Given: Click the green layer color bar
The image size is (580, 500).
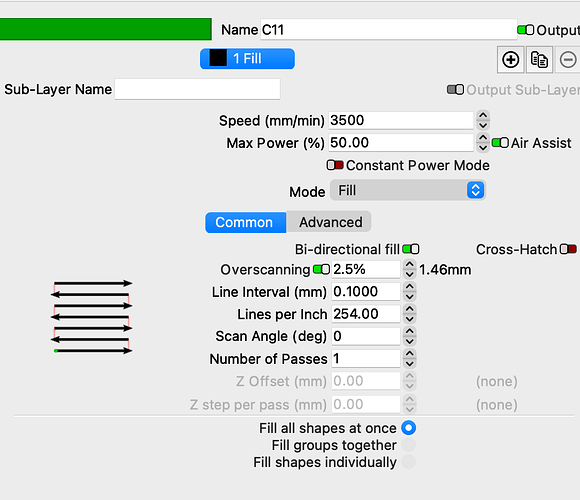Looking at the screenshot, I should coord(106,29).
